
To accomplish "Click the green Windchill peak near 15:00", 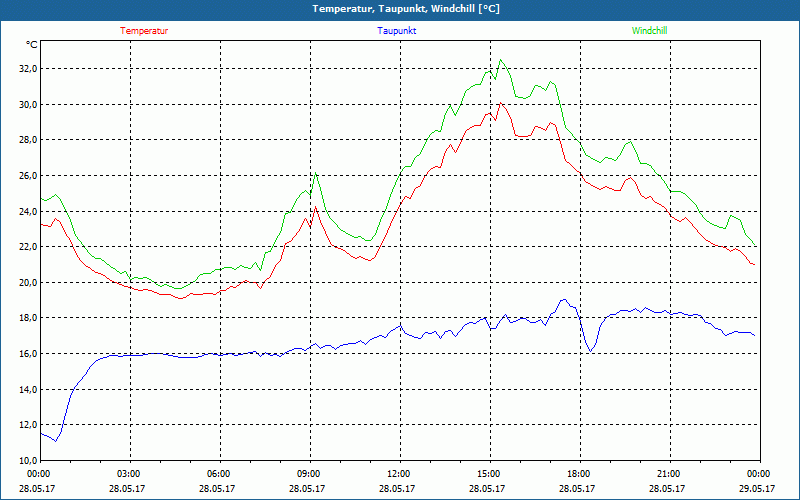I will 501,60.
